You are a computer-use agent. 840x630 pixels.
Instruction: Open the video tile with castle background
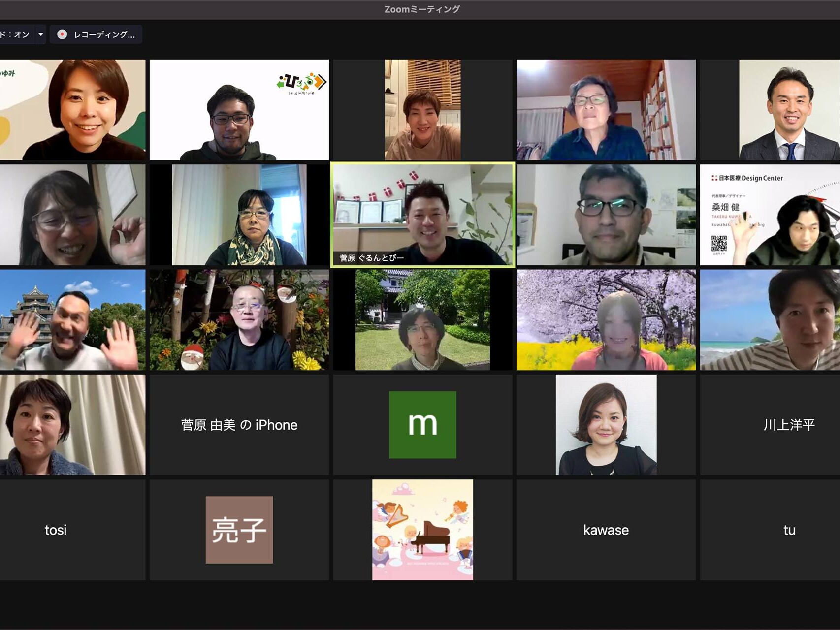(x=72, y=320)
